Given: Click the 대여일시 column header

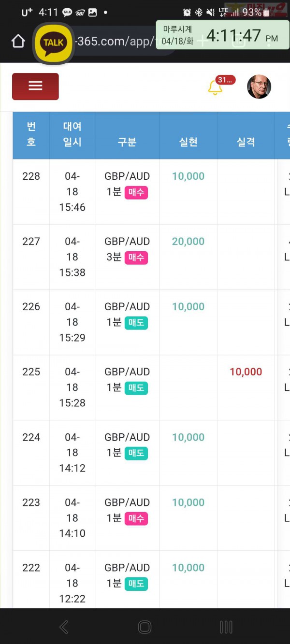Looking at the screenshot, I should click(x=72, y=134).
